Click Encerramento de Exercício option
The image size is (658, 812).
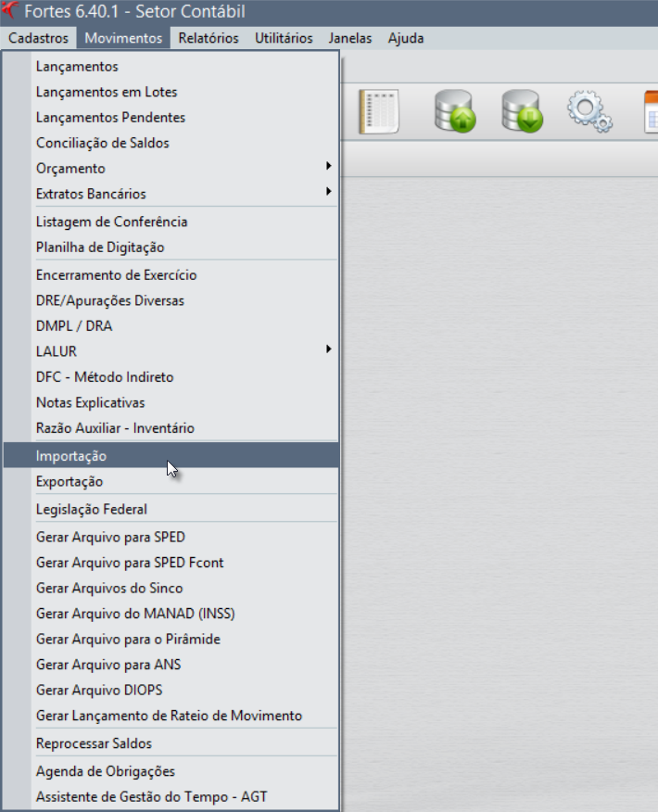coord(116,274)
